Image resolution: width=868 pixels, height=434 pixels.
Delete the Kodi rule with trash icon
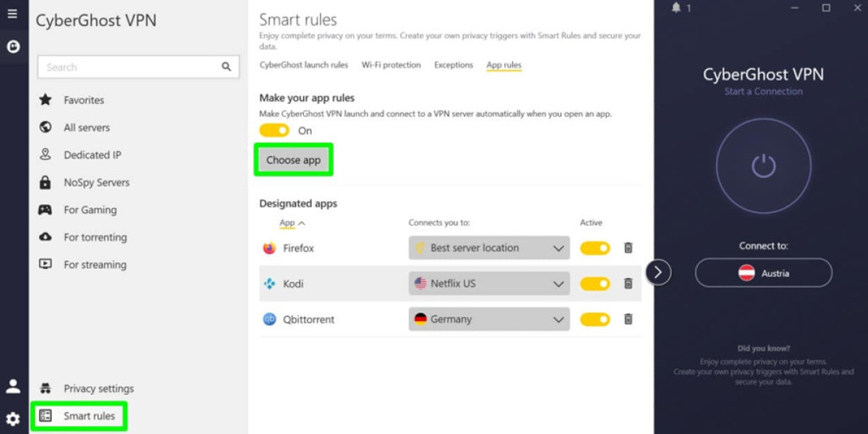[628, 284]
